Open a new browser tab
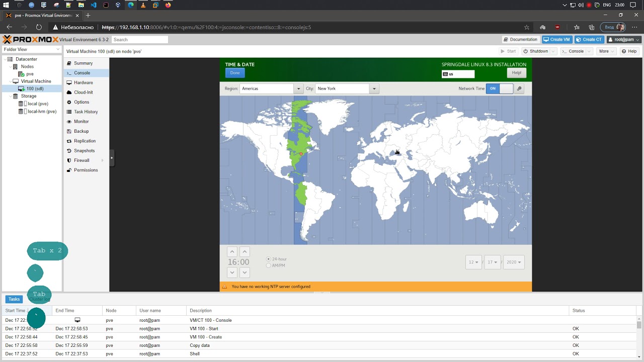Viewport: 644px width, 362px height. (x=88, y=16)
